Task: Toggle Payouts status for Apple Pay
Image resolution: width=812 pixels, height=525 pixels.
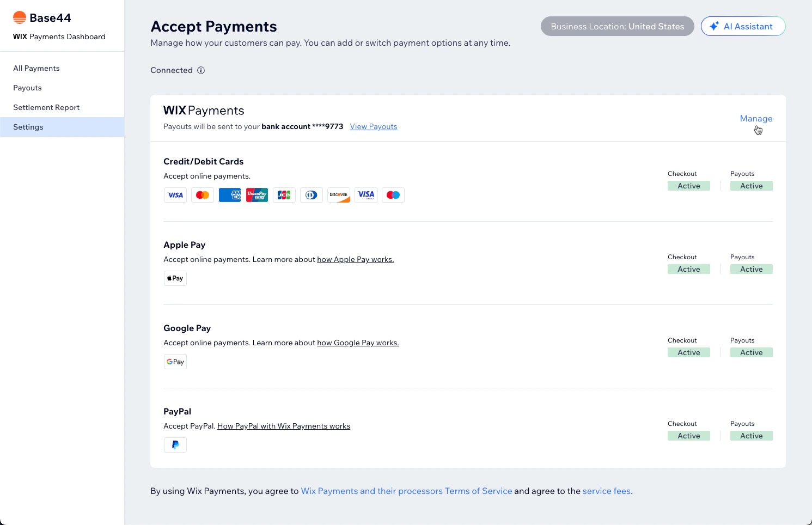Action: pyautogui.click(x=751, y=268)
